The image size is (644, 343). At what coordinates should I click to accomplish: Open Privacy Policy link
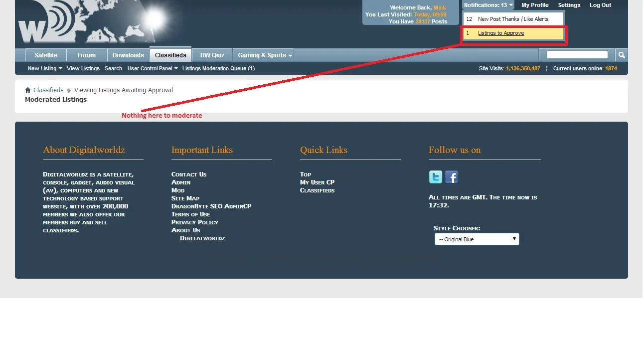click(195, 222)
